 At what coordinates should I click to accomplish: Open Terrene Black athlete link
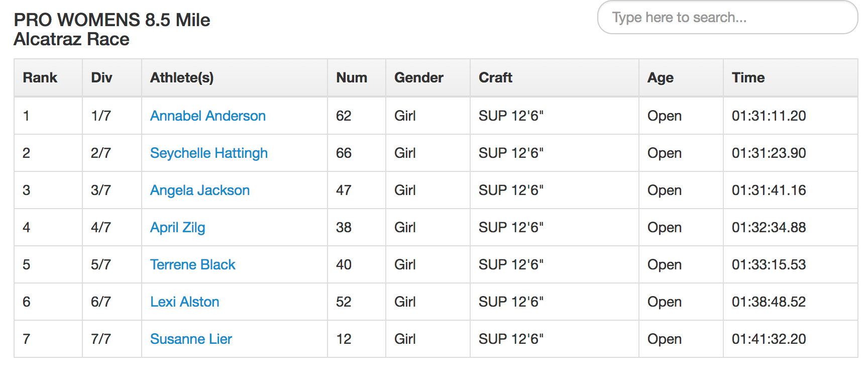pyautogui.click(x=192, y=264)
